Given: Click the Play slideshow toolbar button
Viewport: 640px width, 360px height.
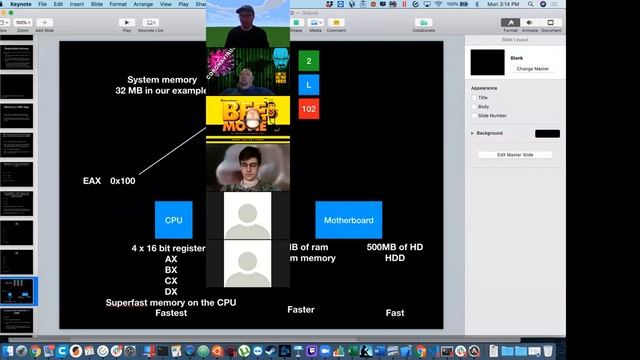Looking at the screenshot, I should (127, 22).
